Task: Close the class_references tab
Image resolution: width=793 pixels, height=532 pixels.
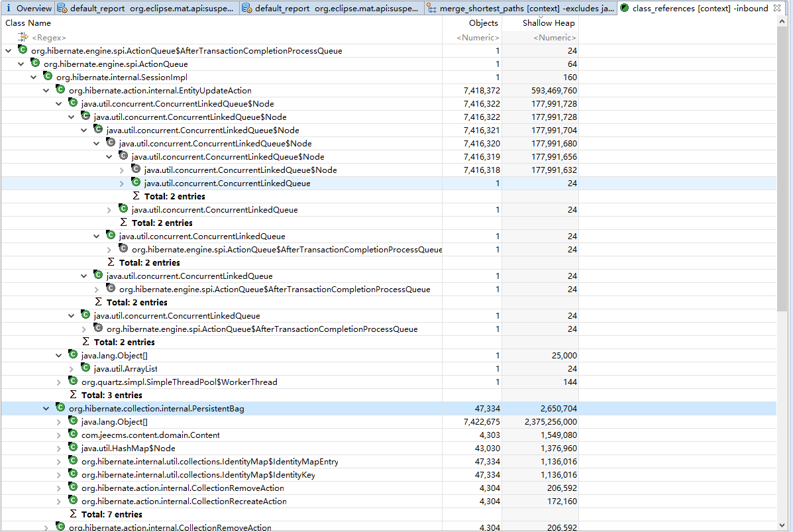Action: 777,8
